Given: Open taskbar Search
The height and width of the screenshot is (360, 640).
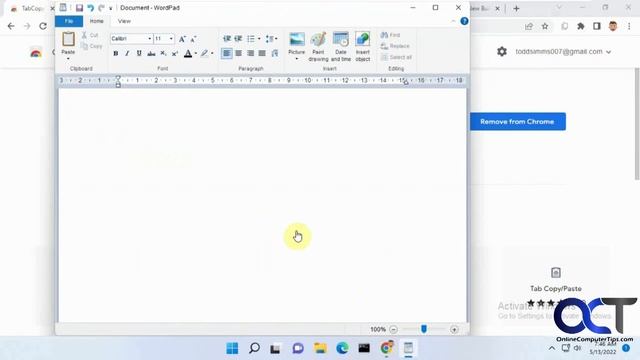Looking at the screenshot, I should click(x=254, y=348).
